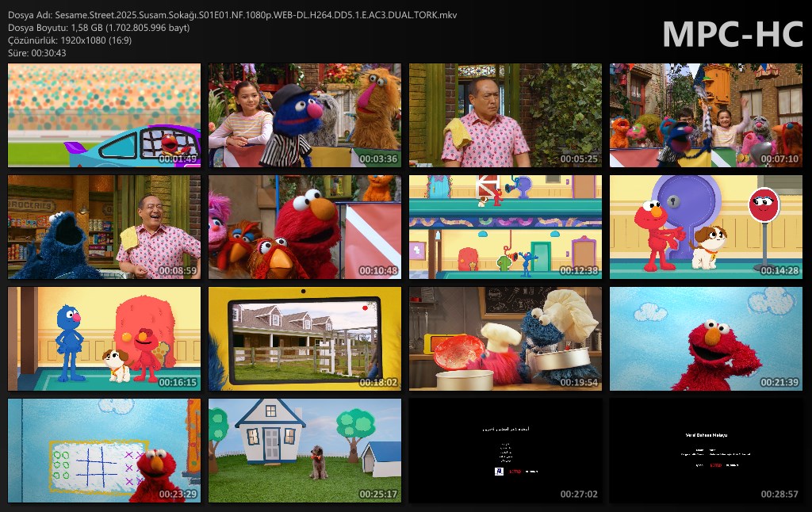812x512 pixels.
Task: Click the pink-shirt man frame at 00:05:25
Action: tap(505, 116)
